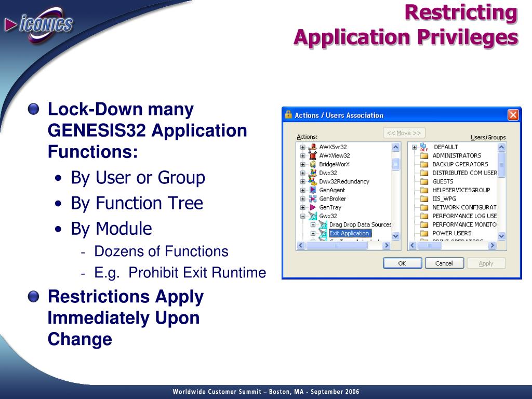The width and height of the screenshot is (532, 399).
Task: Click the Dwx32Redundancy icon
Action: click(313, 181)
